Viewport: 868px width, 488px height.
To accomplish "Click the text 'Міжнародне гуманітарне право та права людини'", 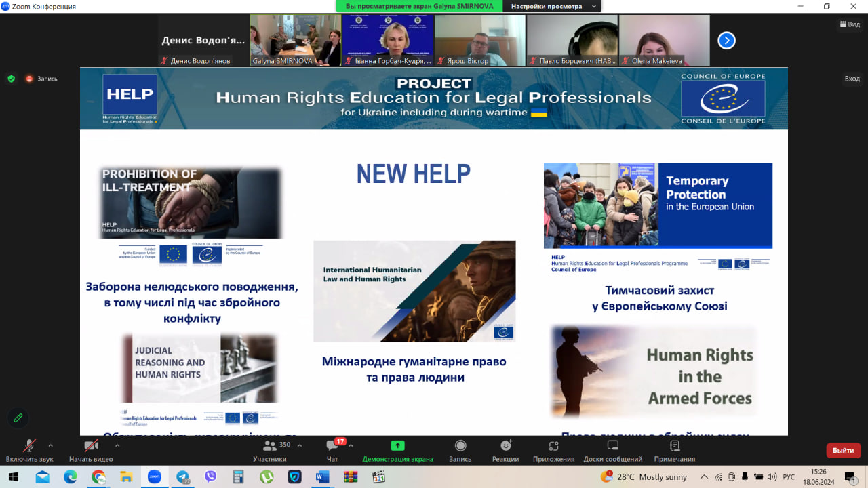I will [x=414, y=369].
